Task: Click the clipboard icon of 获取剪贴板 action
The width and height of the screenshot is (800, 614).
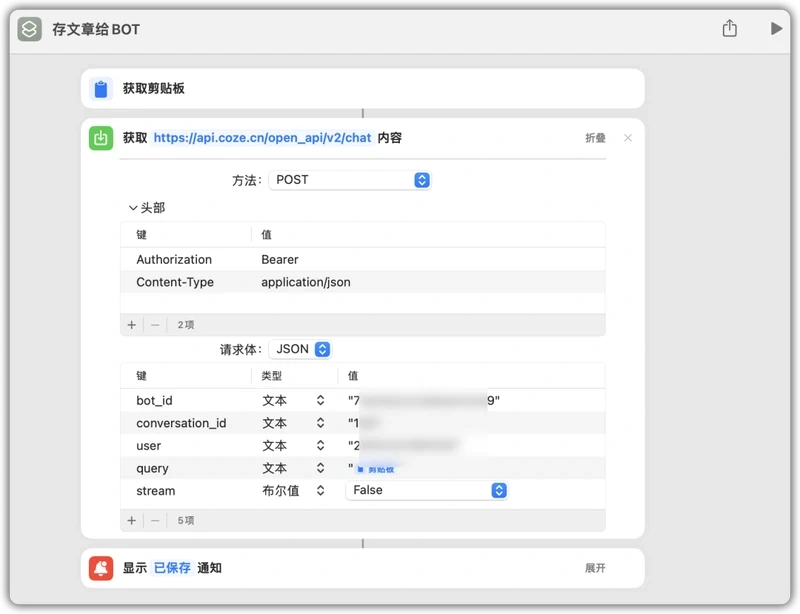Action: pos(101,89)
